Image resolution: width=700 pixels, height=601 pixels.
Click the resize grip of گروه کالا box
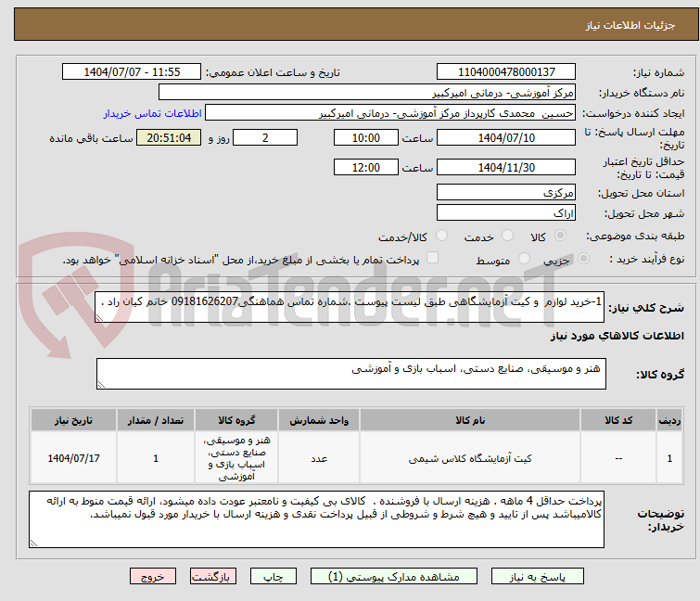point(101,385)
